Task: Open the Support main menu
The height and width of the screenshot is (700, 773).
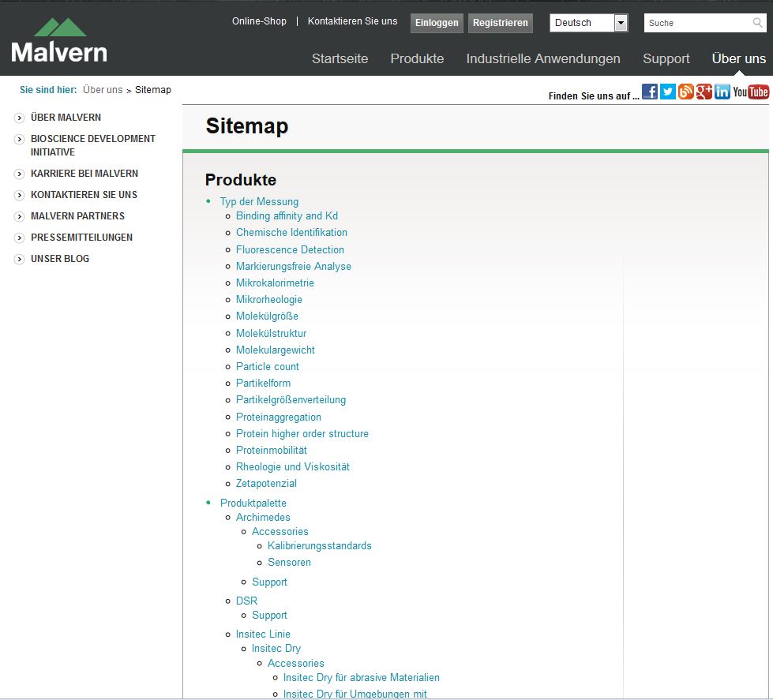Action: click(x=666, y=58)
